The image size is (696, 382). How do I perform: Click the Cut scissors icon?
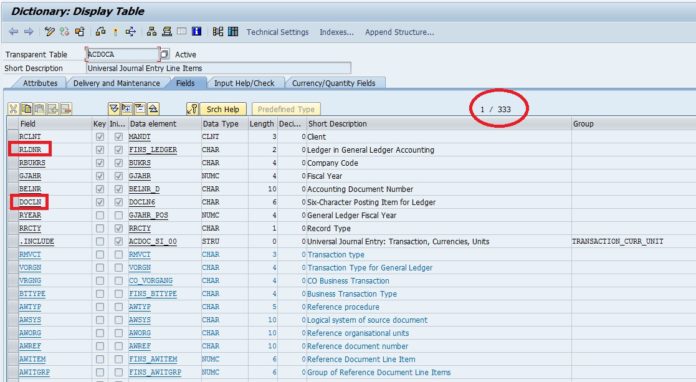click(x=13, y=109)
